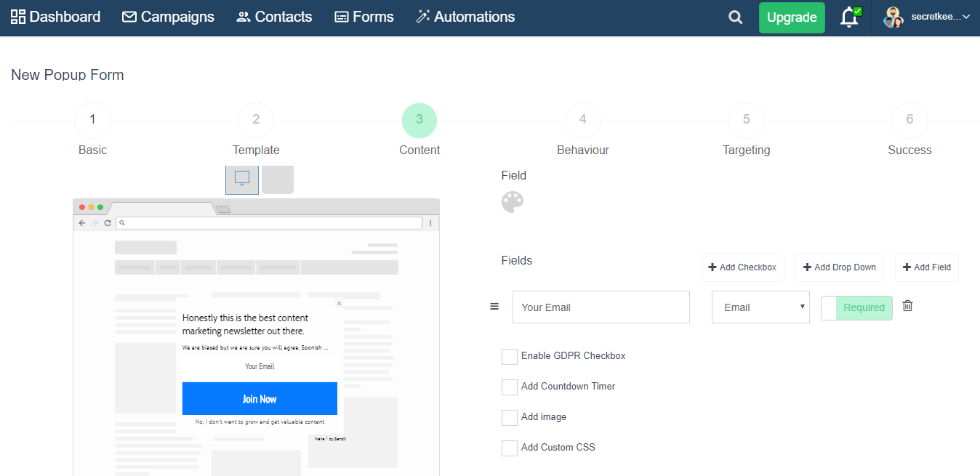This screenshot has height=476, width=980.
Task: Click the Add Field button
Action: coord(926,267)
